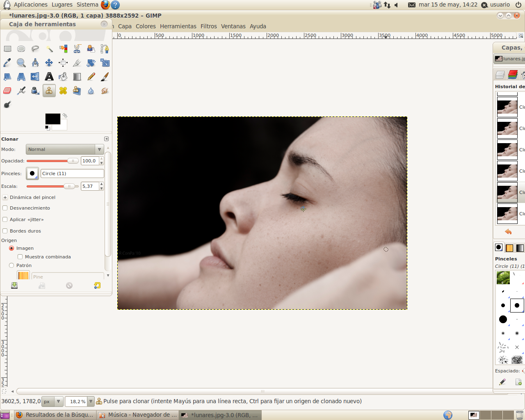Open the Aplicaciones system menu
This screenshot has width=525, height=420.
(x=30, y=5)
